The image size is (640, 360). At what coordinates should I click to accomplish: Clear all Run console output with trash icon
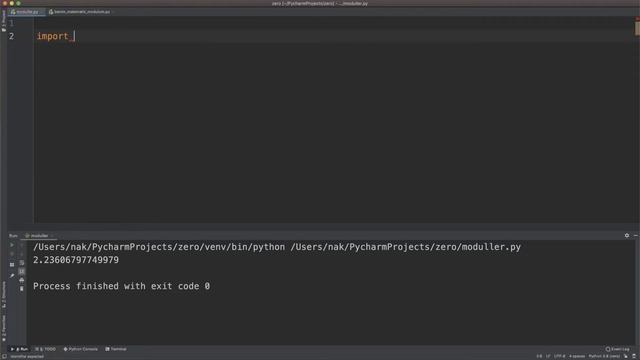[22, 289]
